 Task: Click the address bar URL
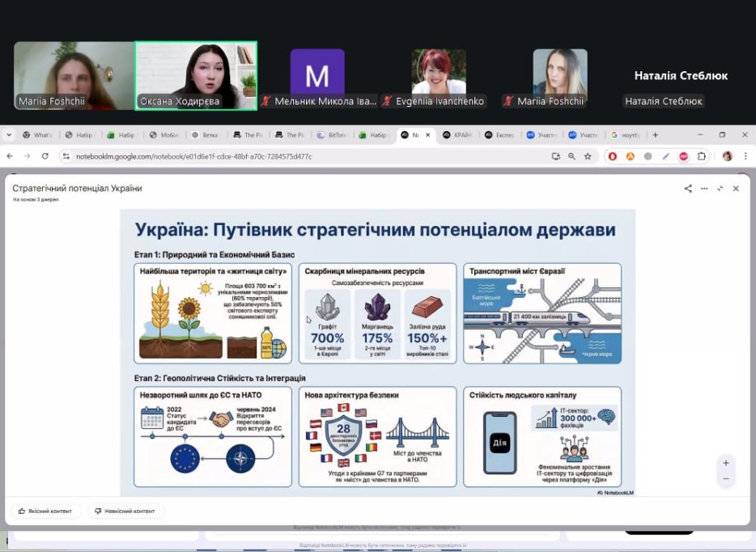(193, 156)
